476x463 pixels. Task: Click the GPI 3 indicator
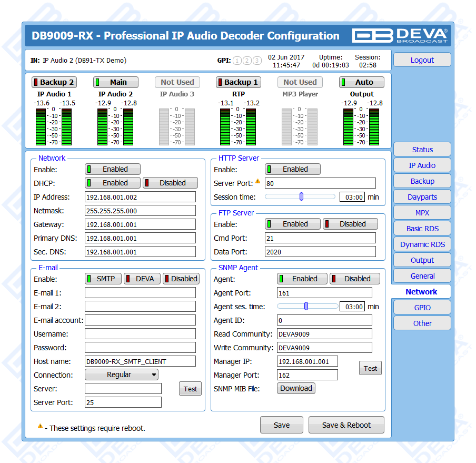click(256, 61)
